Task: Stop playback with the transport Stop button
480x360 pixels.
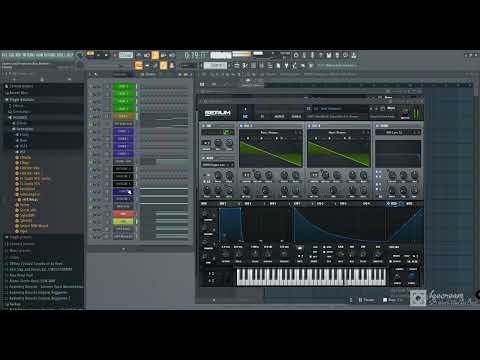Action: coord(106,55)
